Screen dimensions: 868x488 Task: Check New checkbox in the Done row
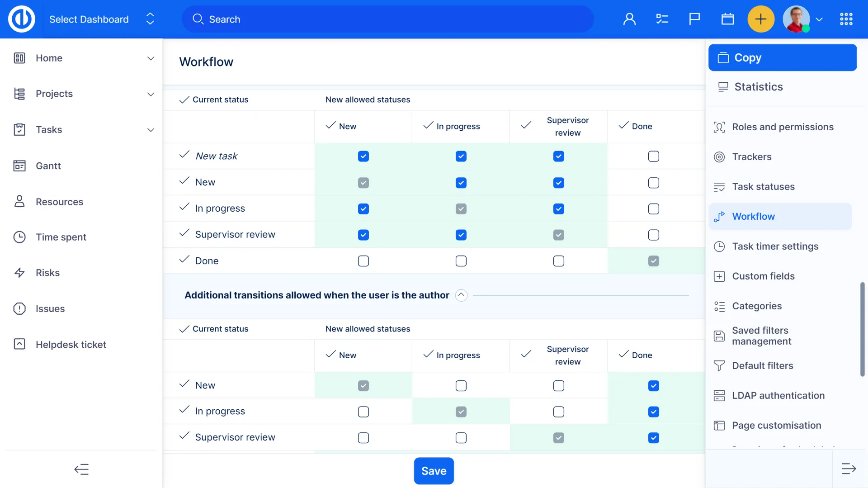coord(363,261)
